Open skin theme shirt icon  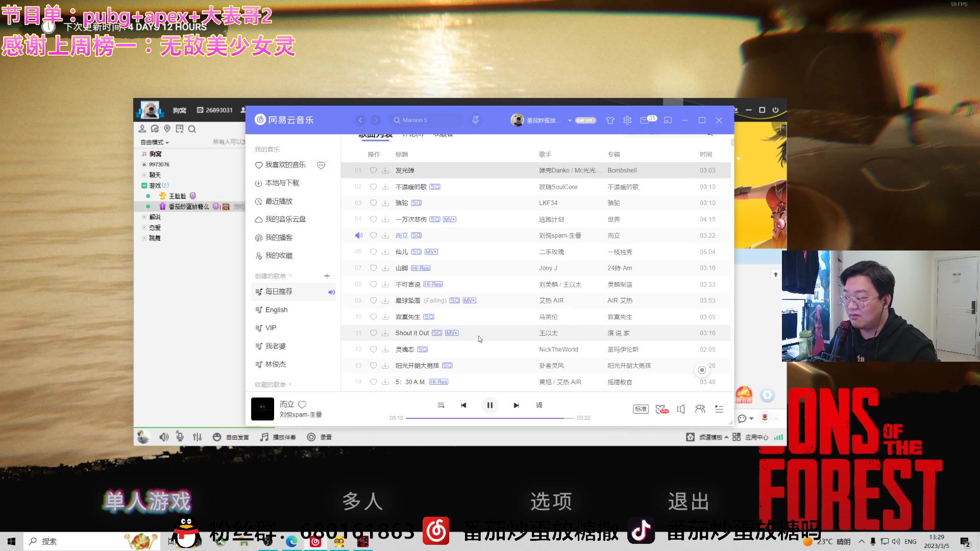point(610,120)
